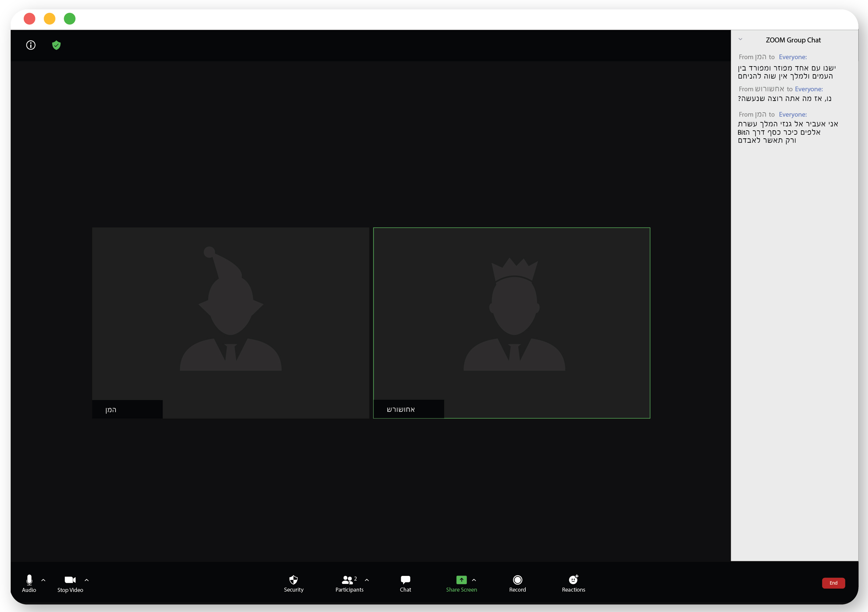Expand audio options arrow next to Audio
Image resolution: width=868 pixels, height=612 pixels.
tap(43, 580)
